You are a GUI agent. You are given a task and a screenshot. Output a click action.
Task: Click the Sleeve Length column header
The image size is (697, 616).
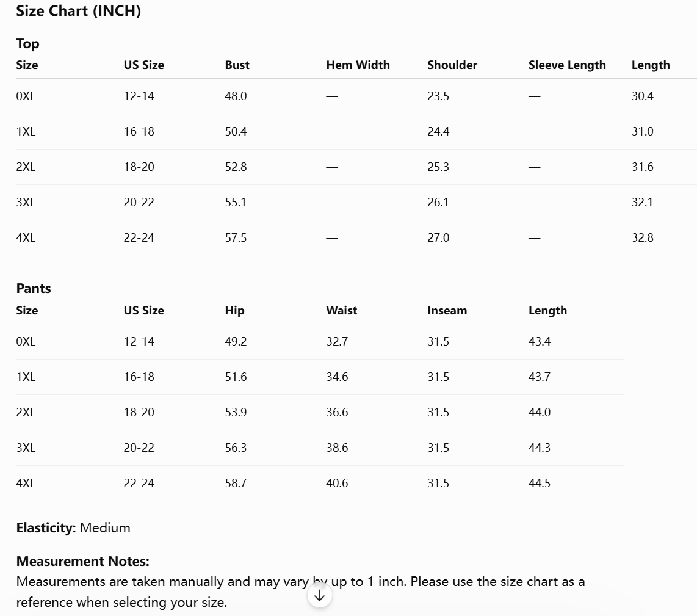click(567, 65)
